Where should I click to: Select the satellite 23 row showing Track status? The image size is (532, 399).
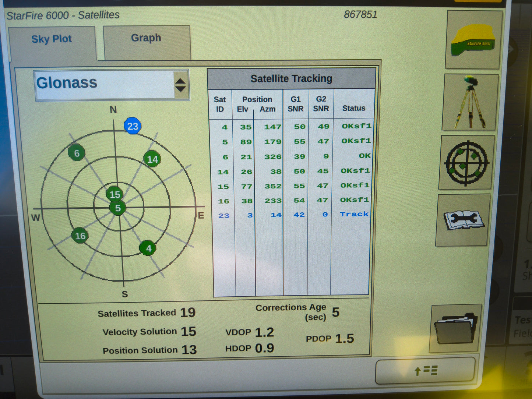tap(291, 215)
